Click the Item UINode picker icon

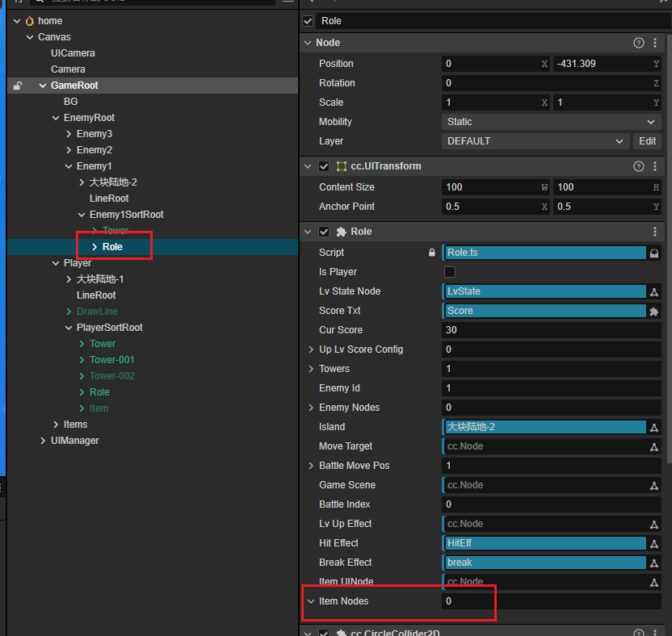click(654, 583)
